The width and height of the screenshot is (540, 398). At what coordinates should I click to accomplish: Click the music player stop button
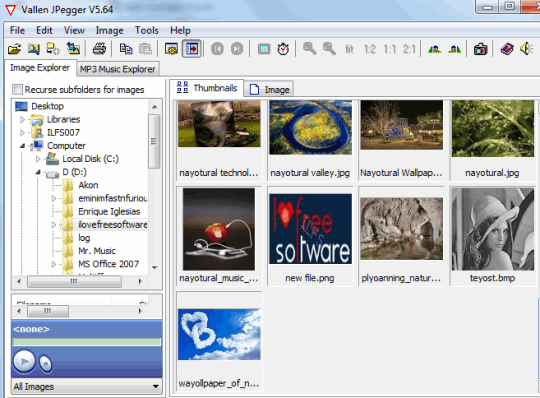(45, 363)
